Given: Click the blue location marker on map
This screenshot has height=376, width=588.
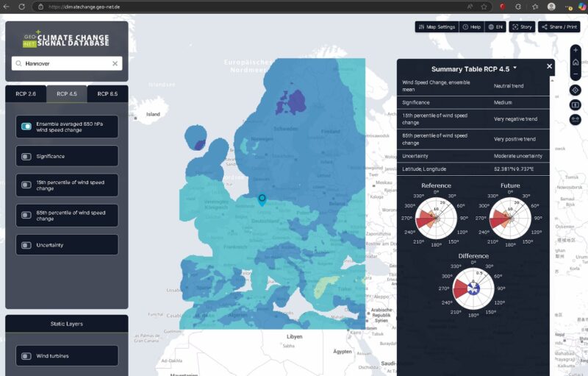Looking at the screenshot, I should (262, 198).
